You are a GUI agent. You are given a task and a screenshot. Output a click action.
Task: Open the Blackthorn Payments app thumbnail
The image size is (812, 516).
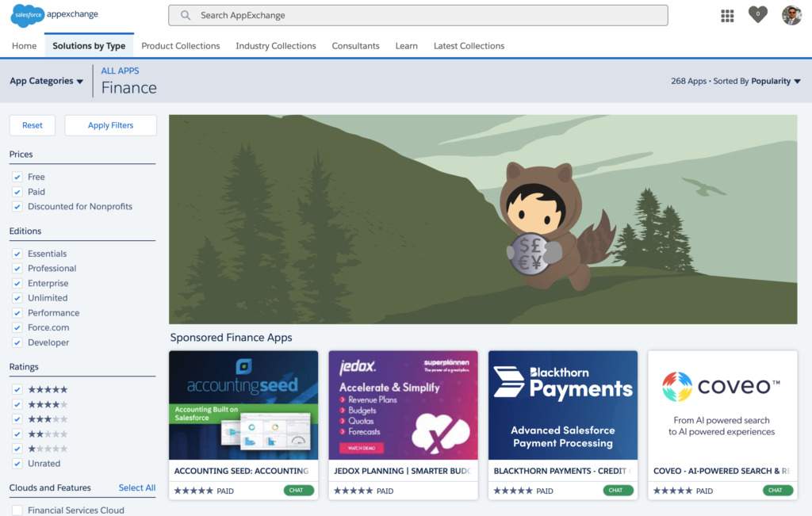(x=563, y=405)
